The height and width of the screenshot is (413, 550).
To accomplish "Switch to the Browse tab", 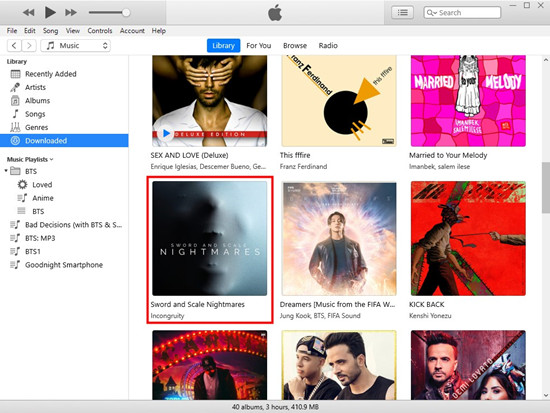I will pyautogui.click(x=295, y=46).
